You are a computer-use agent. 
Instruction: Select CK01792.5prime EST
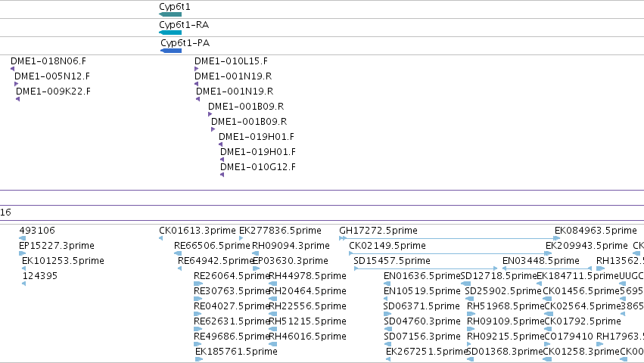pyautogui.click(x=583, y=322)
